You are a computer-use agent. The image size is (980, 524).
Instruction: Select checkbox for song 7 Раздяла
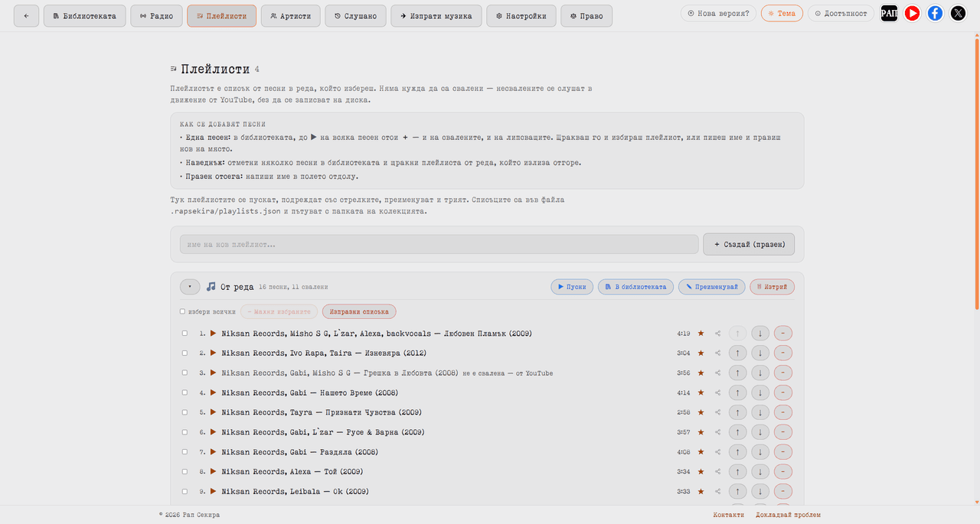(185, 452)
